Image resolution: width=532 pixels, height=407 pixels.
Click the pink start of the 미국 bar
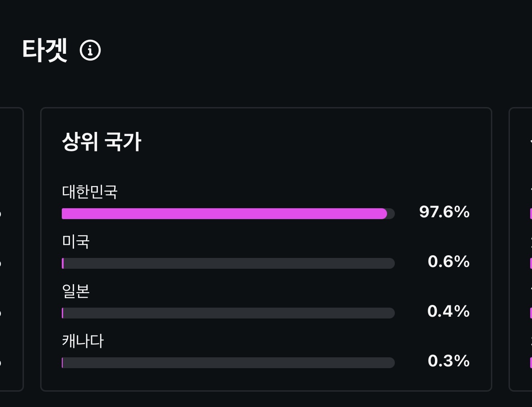pos(63,263)
